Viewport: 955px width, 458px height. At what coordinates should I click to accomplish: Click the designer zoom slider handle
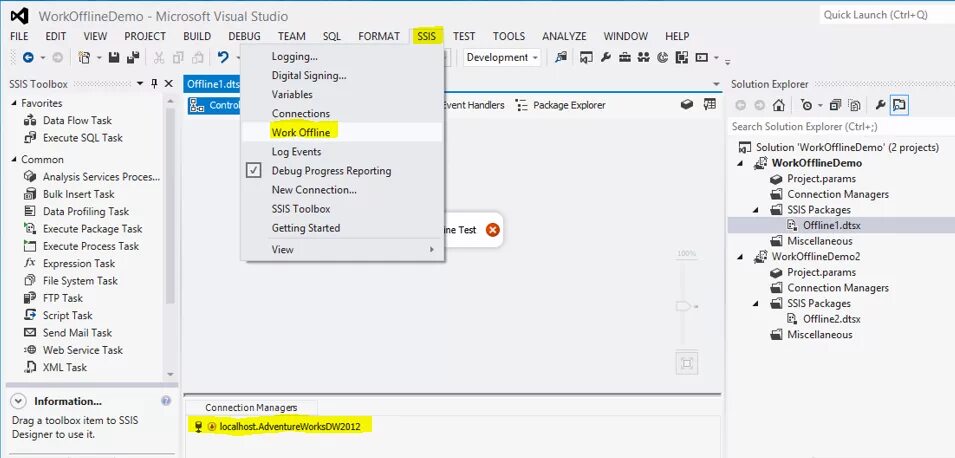[x=685, y=306]
